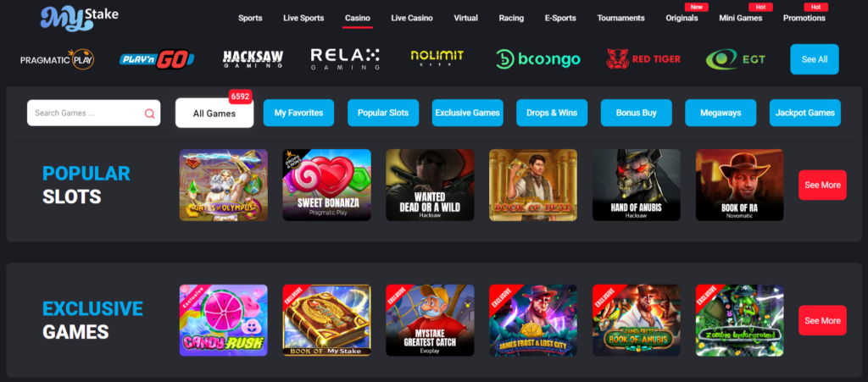The width and height of the screenshot is (868, 382).
Task: Show the All Games category
Action: pyautogui.click(x=214, y=113)
